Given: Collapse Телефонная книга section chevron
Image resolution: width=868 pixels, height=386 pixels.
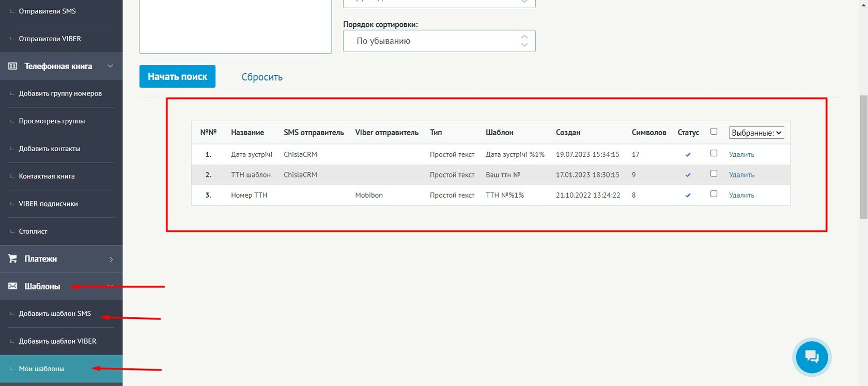Looking at the screenshot, I should 110,66.
